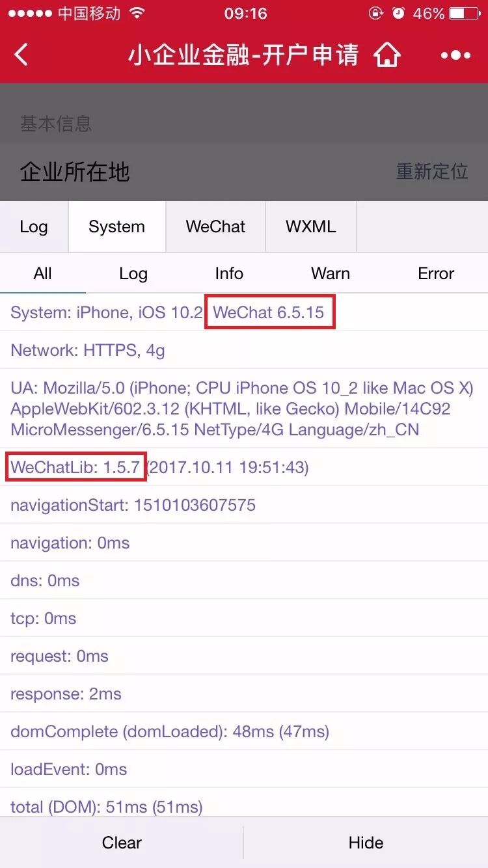488x868 pixels.
Task: Select the tcp: 0ms row
Action: 244,618
